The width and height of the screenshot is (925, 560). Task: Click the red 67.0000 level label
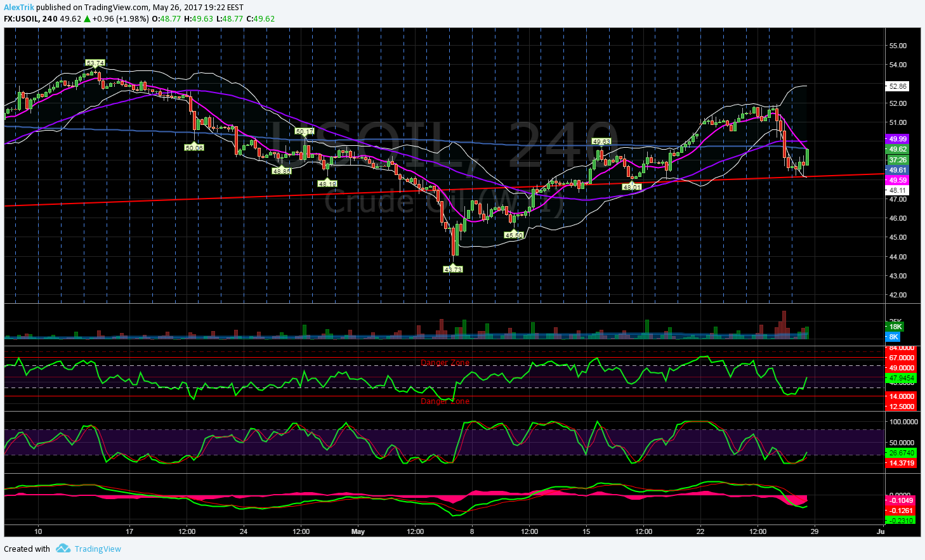pyautogui.click(x=901, y=358)
